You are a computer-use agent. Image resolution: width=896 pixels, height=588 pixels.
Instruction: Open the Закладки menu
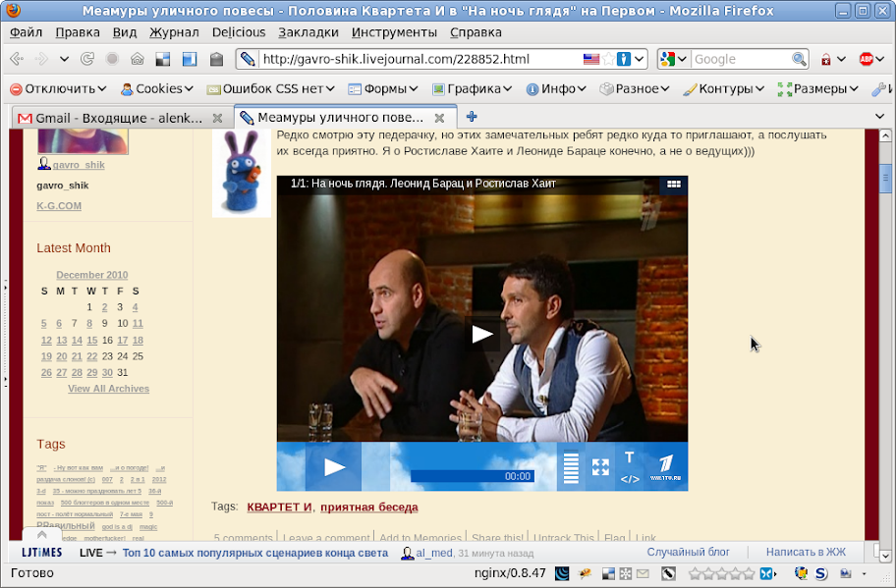click(x=308, y=32)
